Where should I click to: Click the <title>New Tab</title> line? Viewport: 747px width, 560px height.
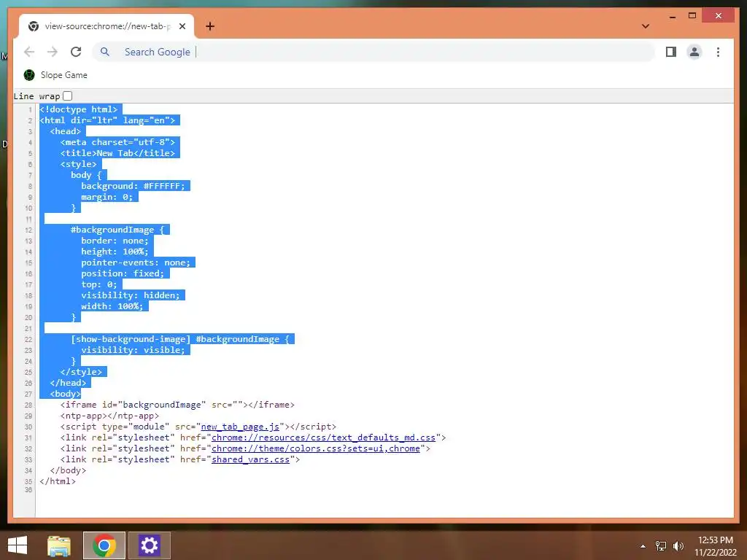(117, 153)
